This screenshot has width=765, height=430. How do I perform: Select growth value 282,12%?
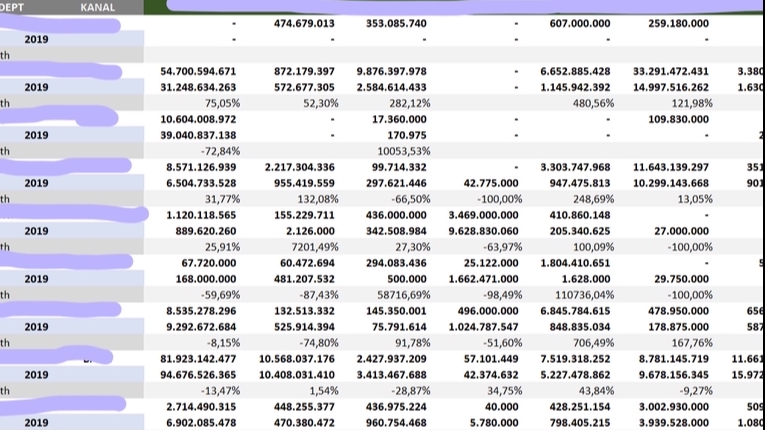tap(410, 103)
